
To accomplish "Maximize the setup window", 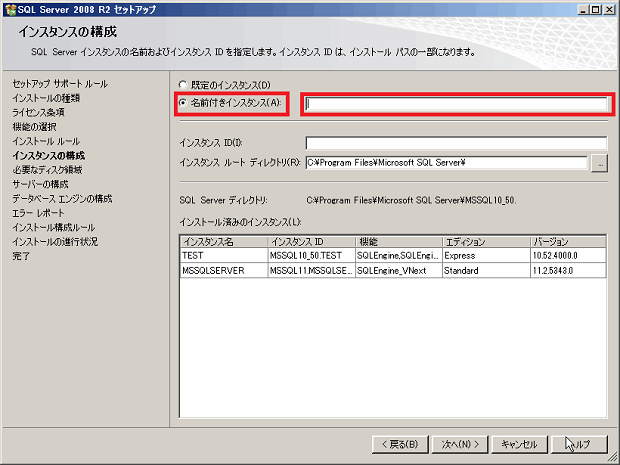I will pos(595,9).
